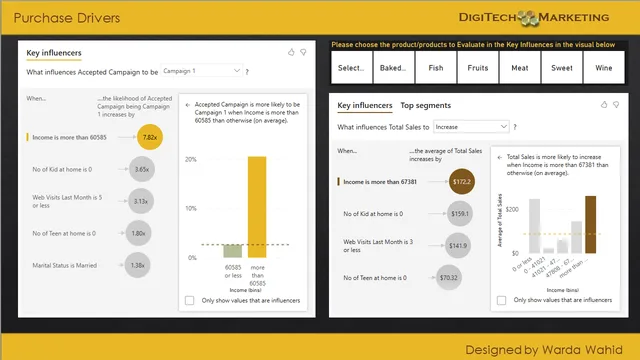Click 'Web Visits Last Month is 5 or less'
Screen dimensions: 640x360
point(67,201)
